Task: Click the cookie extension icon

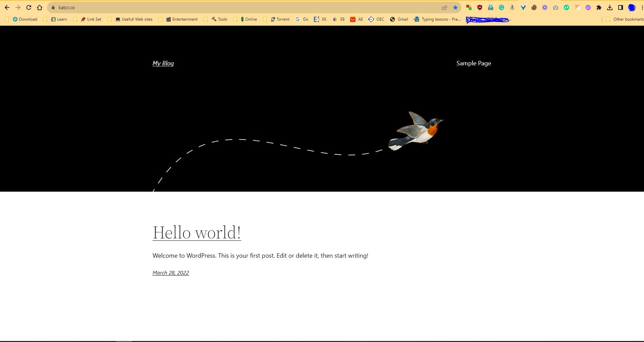Action: coord(534,7)
